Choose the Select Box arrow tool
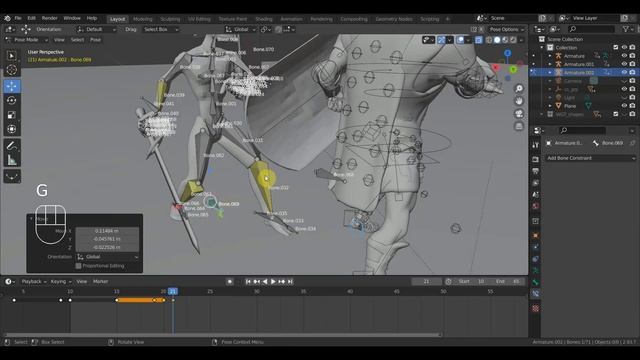This screenshot has height=360, width=640. [x=12, y=56]
